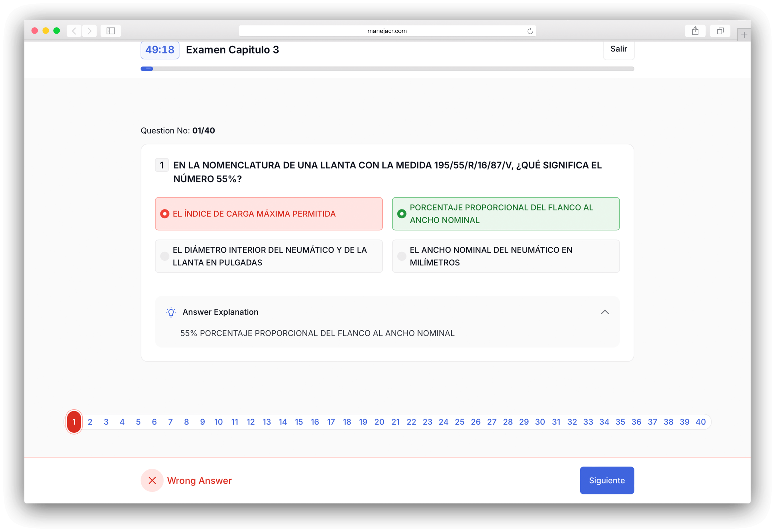The height and width of the screenshot is (532, 775).
Task: Jump to question 28
Action: click(508, 422)
